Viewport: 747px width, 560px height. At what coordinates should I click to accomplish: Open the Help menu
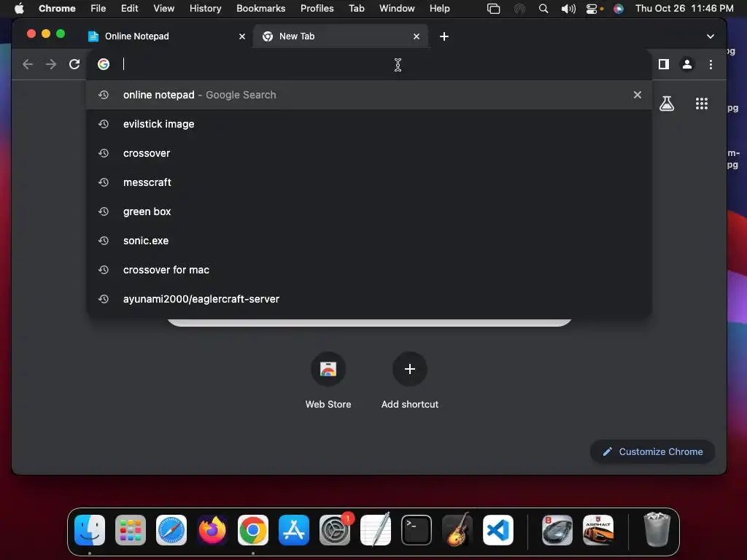[x=439, y=9]
